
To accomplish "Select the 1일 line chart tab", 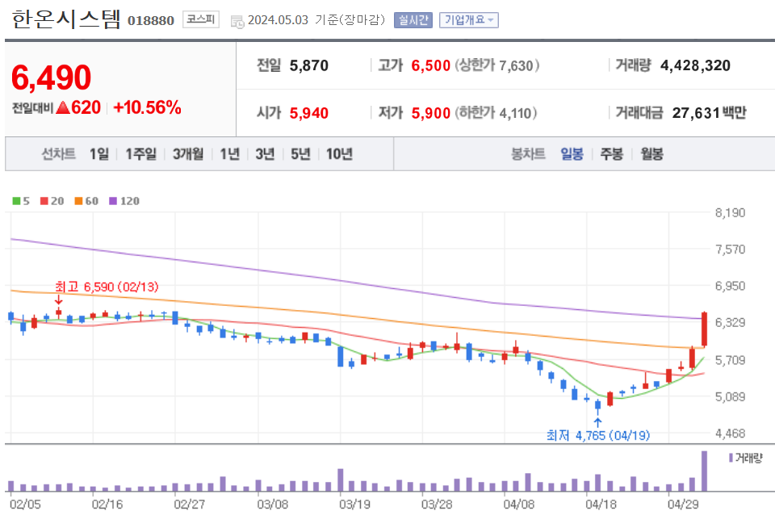I will (98, 154).
